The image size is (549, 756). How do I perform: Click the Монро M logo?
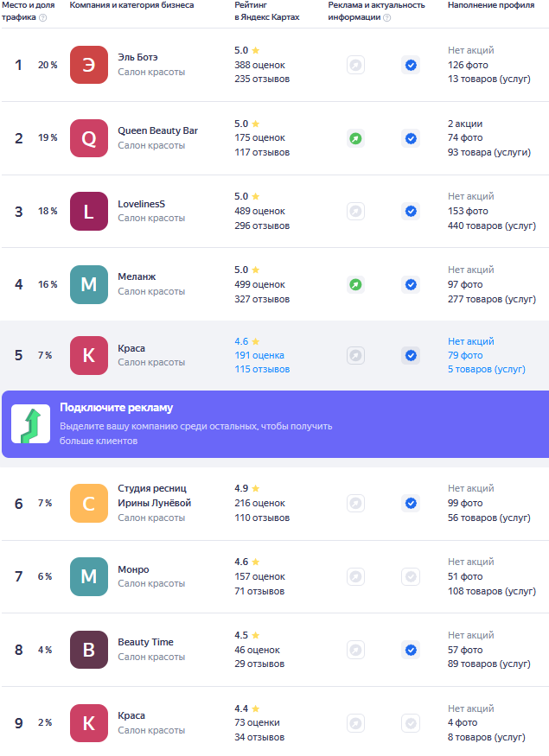(x=89, y=576)
